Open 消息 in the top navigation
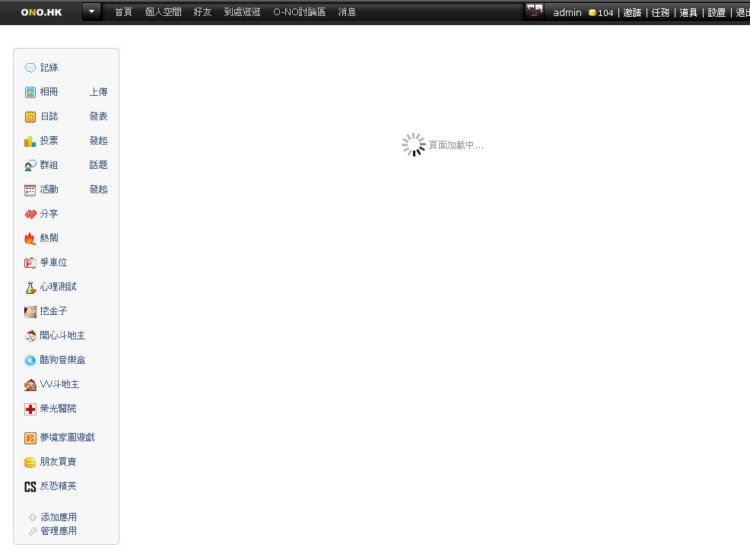The width and height of the screenshot is (750, 560). click(x=347, y=12)
